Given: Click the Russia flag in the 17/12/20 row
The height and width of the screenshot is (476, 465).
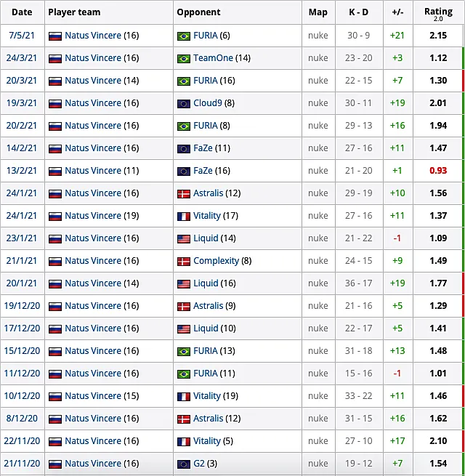Looking at the screenshot, I should tap(55, 329).
